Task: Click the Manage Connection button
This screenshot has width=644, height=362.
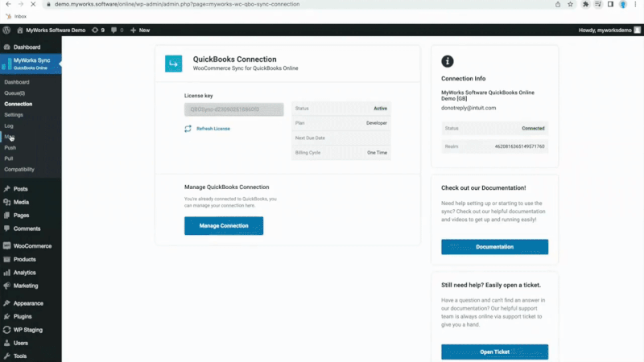Action: click(x=224, y=226)
